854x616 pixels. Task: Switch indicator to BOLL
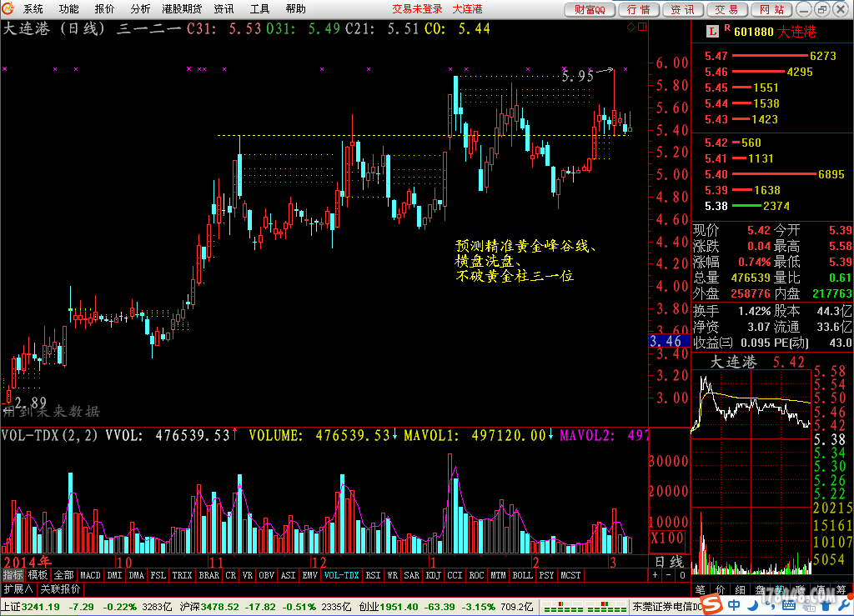[523, 575]
